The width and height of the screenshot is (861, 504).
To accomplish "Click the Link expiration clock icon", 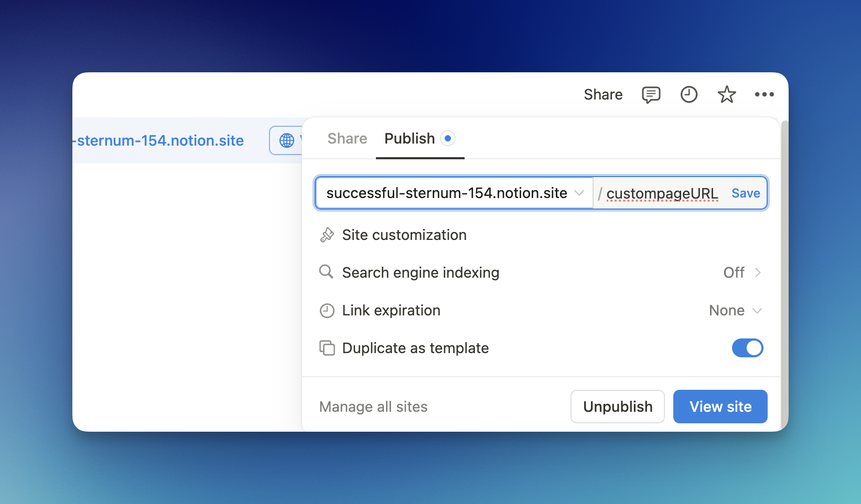I will point(327,311).
